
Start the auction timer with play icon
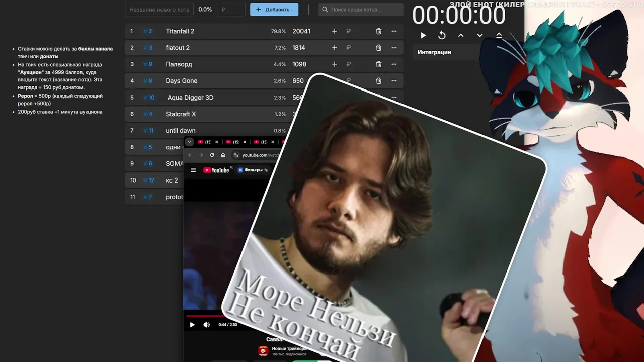point(423,35)
